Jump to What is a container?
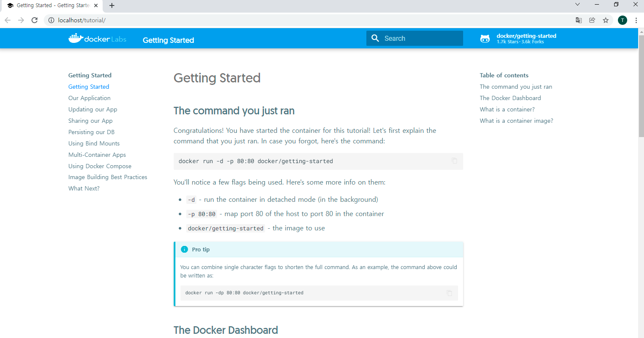Viewport: 644px width, 338px height. pyautogui.click(x=507, y=109)
